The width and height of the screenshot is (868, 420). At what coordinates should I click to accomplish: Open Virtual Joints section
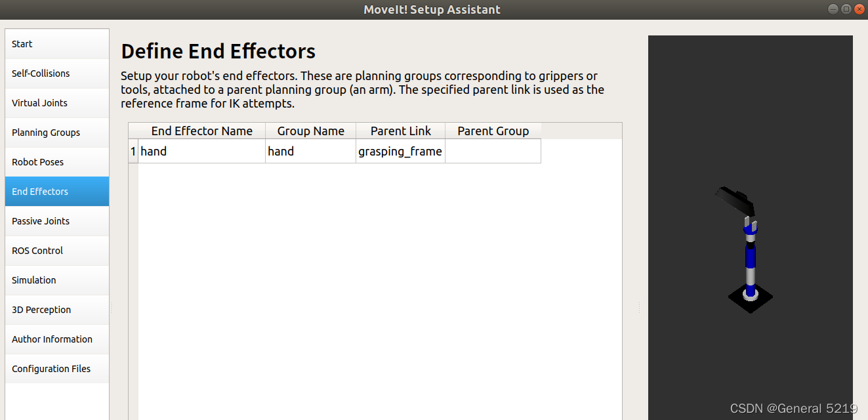57,103
